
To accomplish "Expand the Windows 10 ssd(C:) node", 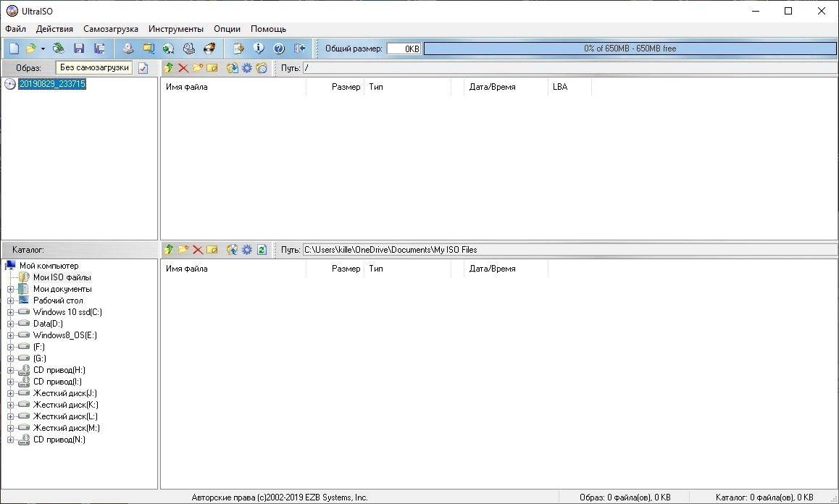I will [x=10, y=312].
